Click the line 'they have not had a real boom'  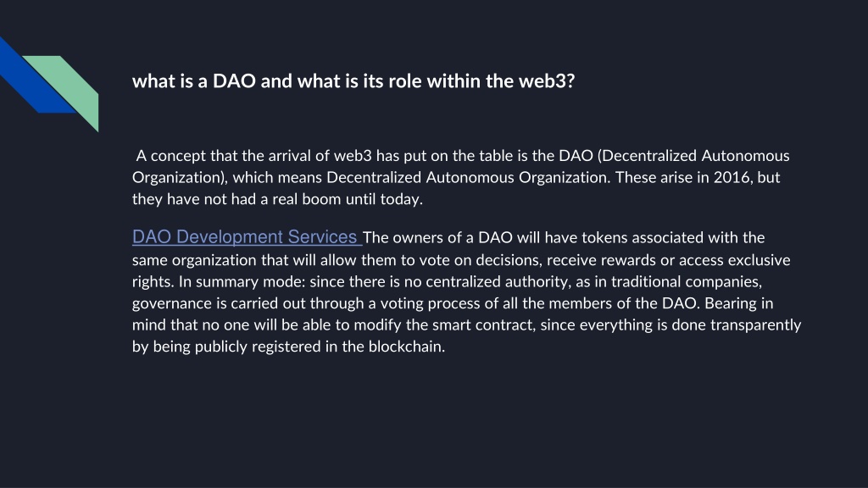(x=277, y=199)
